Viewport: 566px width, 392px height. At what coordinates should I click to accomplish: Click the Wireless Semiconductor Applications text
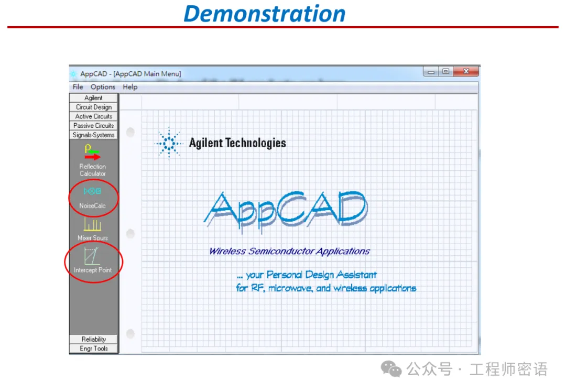click(x=289, y=251)
